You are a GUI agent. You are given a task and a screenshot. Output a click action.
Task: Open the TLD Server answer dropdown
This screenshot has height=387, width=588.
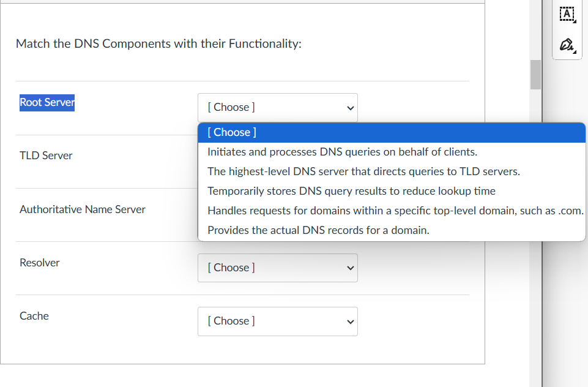[x=277, y=159]
